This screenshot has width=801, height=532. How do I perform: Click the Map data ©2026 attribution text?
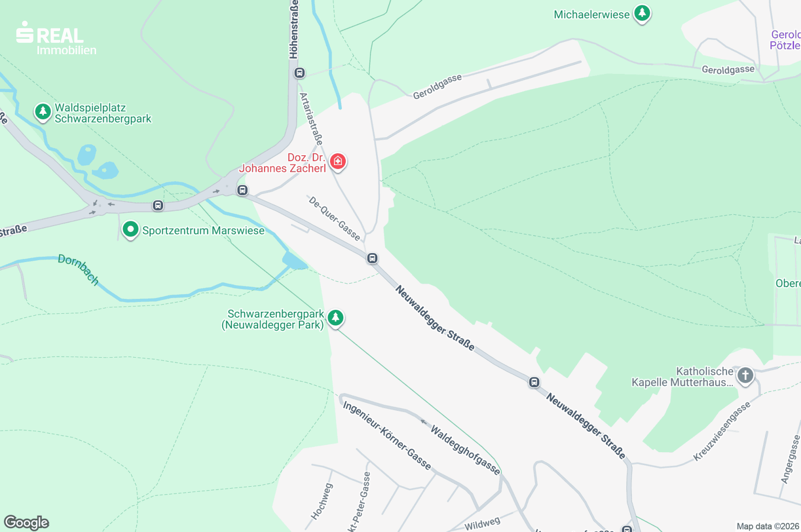point(768,527)
